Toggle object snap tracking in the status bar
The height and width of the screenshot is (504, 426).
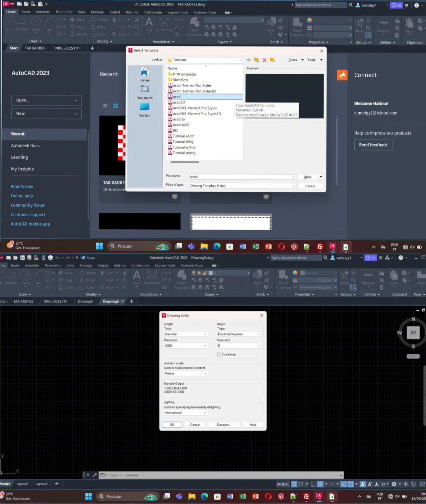coord(344,484)
